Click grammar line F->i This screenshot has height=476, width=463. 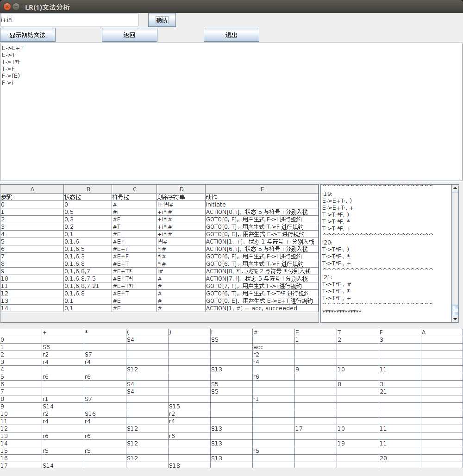tap(7, 82)
